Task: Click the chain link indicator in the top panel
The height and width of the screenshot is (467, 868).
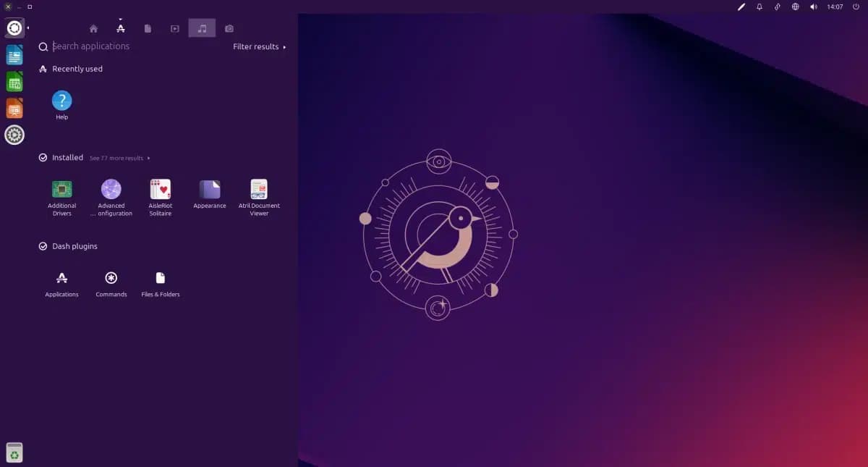Action: coord(778,7)
